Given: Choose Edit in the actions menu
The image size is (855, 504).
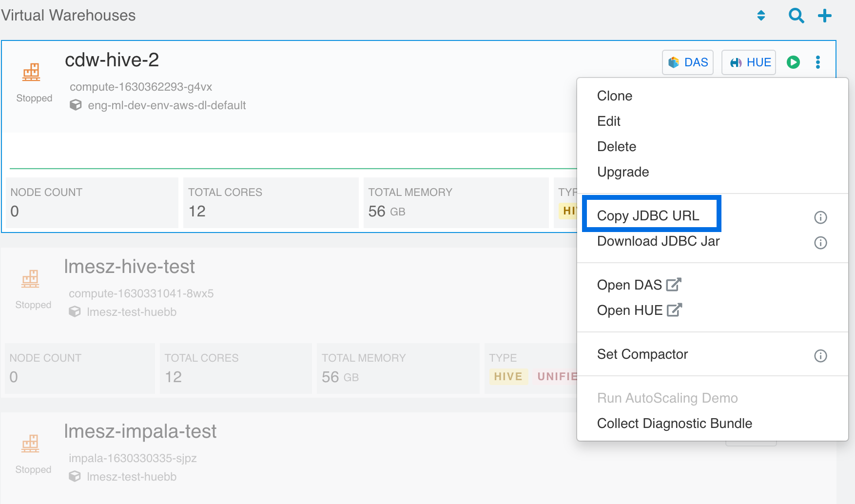Looking at the screenshot, I should (608, 121).
